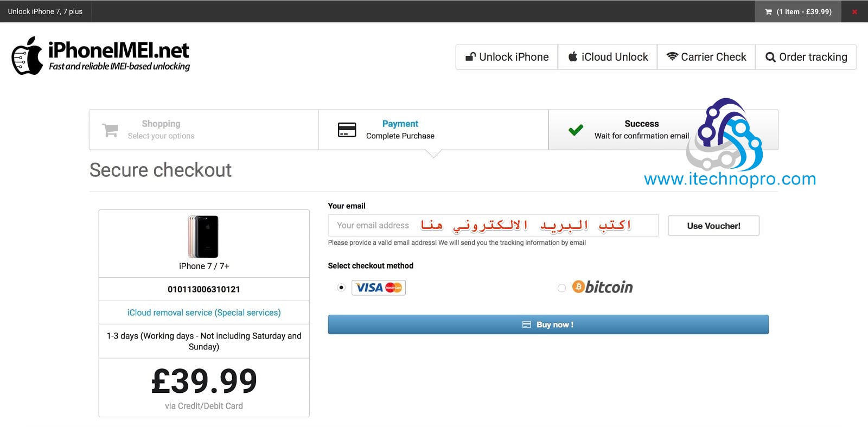Click the wifi icon beside Carrier Check

tap(672, 56)
